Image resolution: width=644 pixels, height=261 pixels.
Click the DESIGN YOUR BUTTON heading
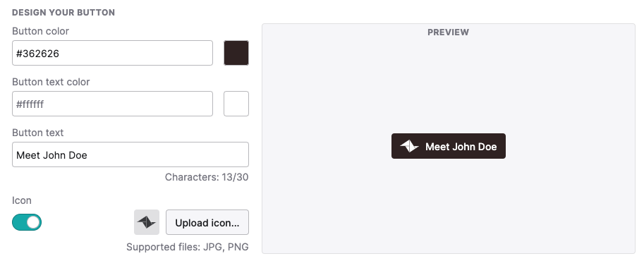(63, 12)
